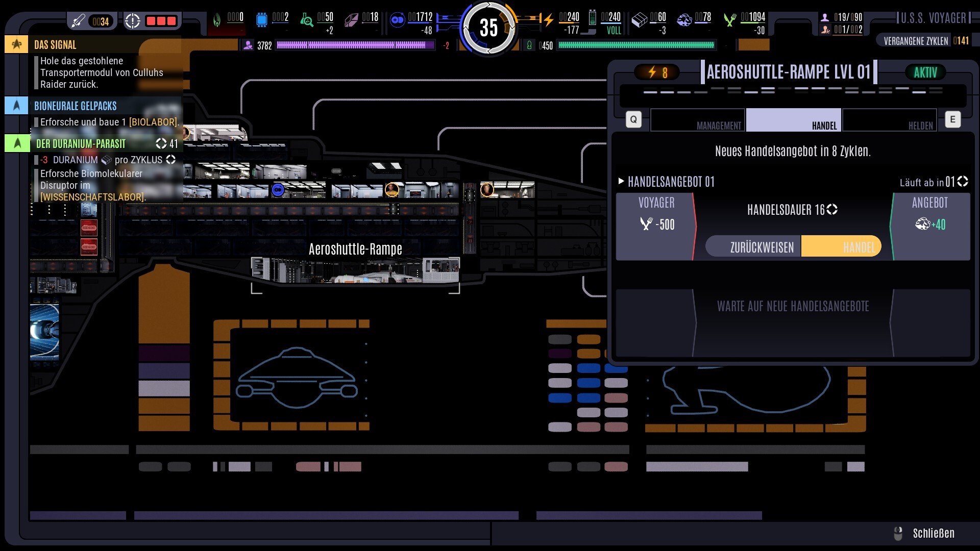Accept the trade with the Handel button
Viewport: 980px width, 551px height.
point(841,247)
